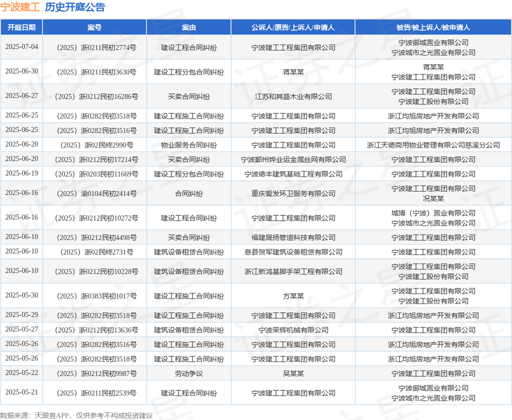Screen dimensions: 512x420
Task: Select the 案由 column header
Action: 188,27
